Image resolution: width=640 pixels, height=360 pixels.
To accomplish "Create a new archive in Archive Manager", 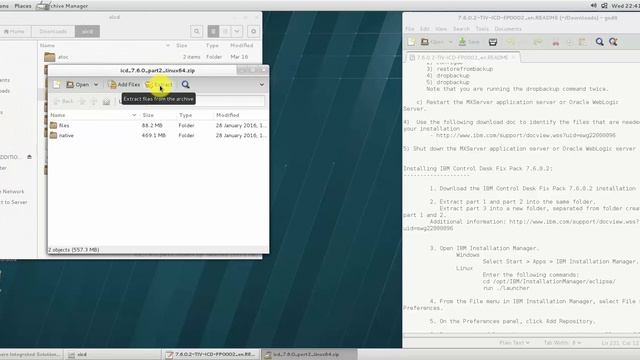I will (57, 84).
